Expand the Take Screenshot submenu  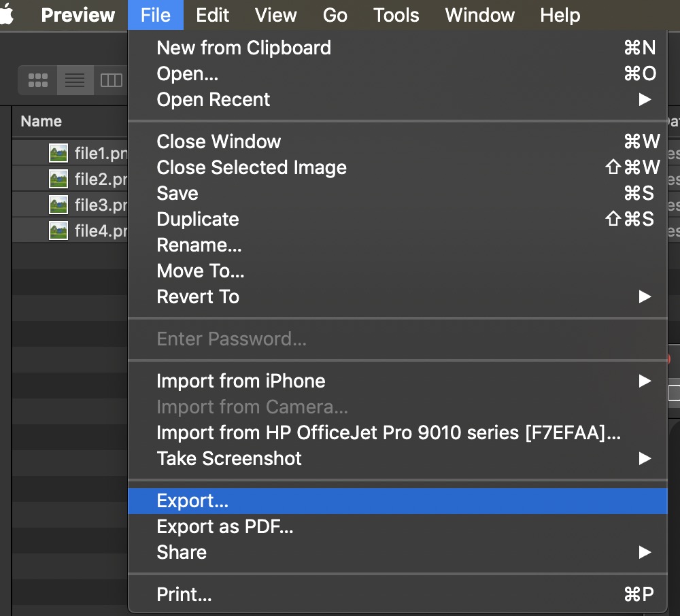point(398,459)
